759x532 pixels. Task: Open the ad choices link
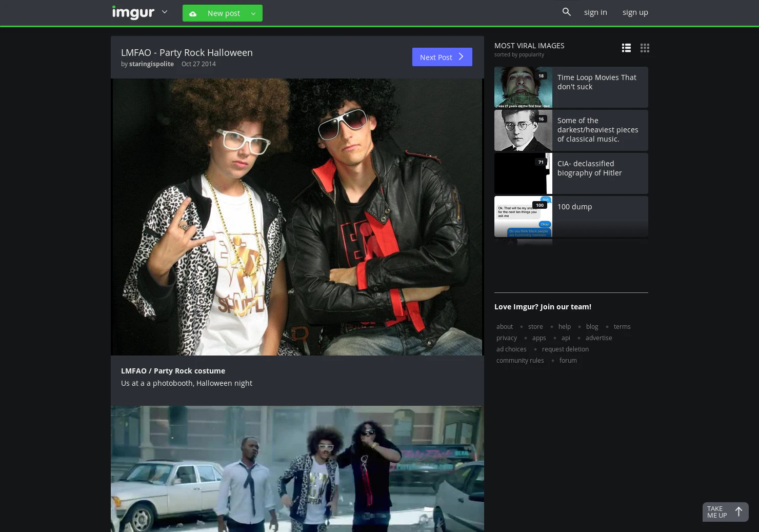511,349
